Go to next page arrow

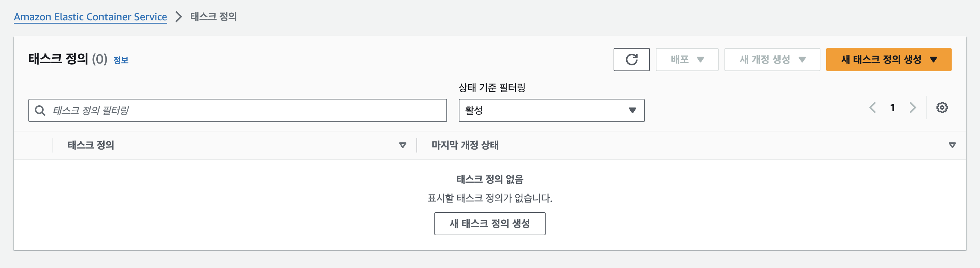[912, 107]
